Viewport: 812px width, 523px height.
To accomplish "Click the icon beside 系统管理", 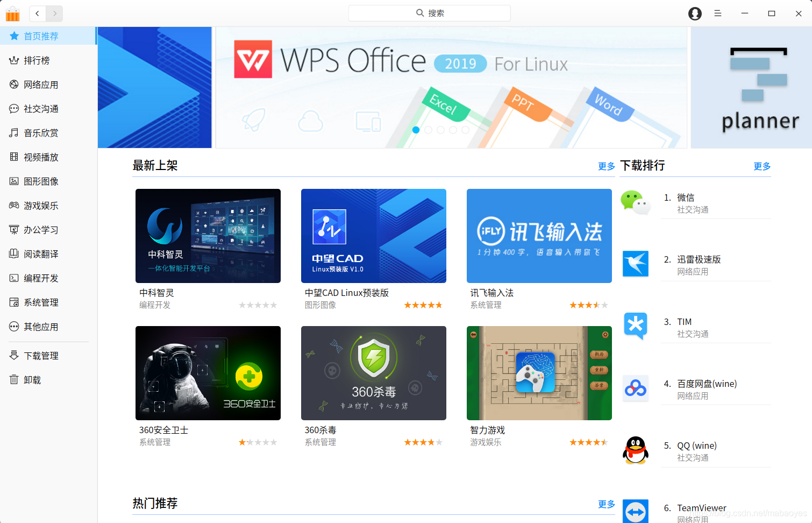I will (x=14, y=302).
